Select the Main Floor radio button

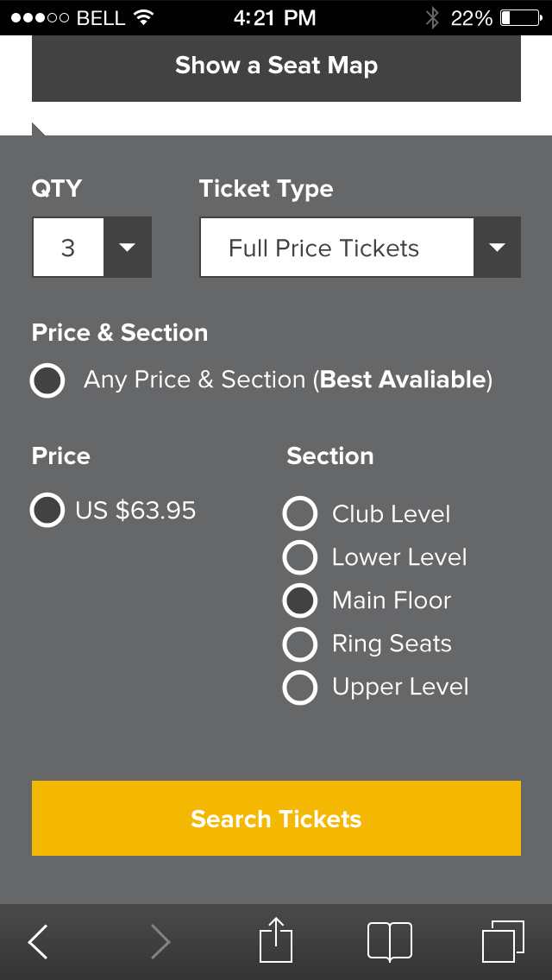tap(300, 600)
